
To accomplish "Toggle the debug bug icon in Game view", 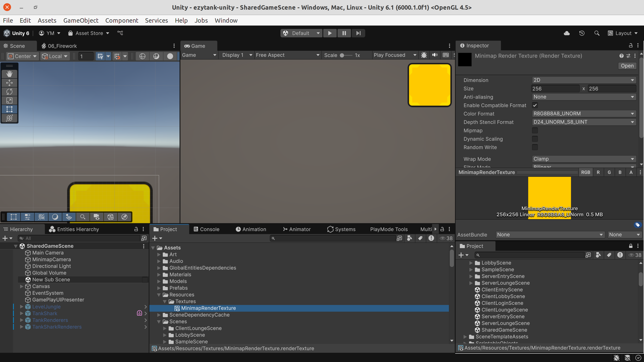I will 424,55.
